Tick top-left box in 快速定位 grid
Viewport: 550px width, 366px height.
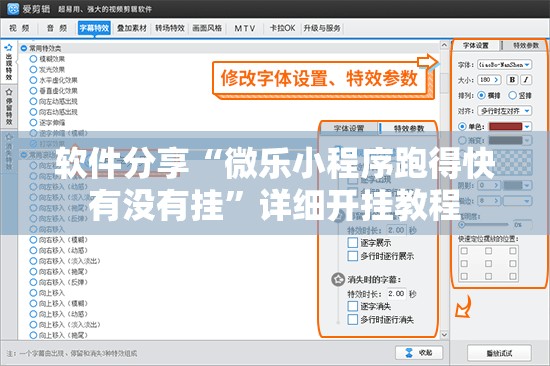[x=464, y=251]
